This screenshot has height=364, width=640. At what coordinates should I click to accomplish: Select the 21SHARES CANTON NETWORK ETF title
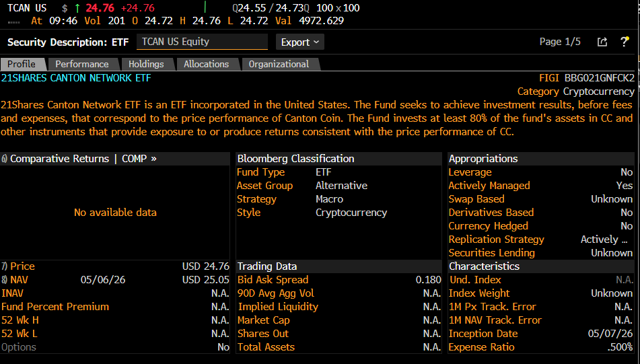(x=76, y=78)
